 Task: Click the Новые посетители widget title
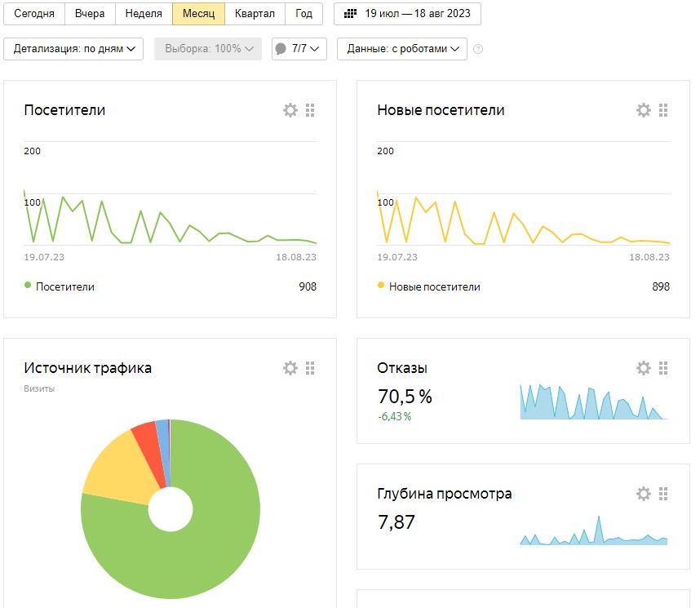(x=441, y=110)
